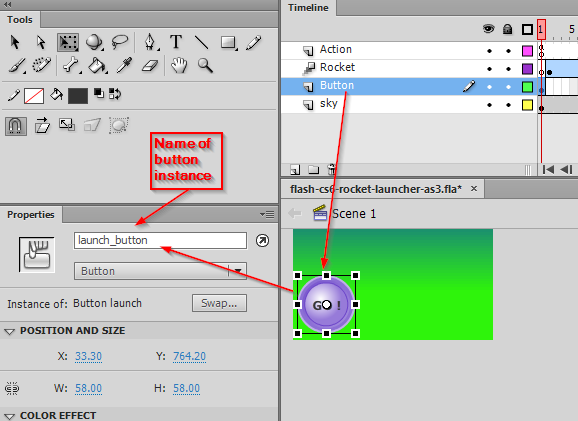Collapse the Position and Size section
This screenshot has height=421, width=578.
click(x=9, y=331)
